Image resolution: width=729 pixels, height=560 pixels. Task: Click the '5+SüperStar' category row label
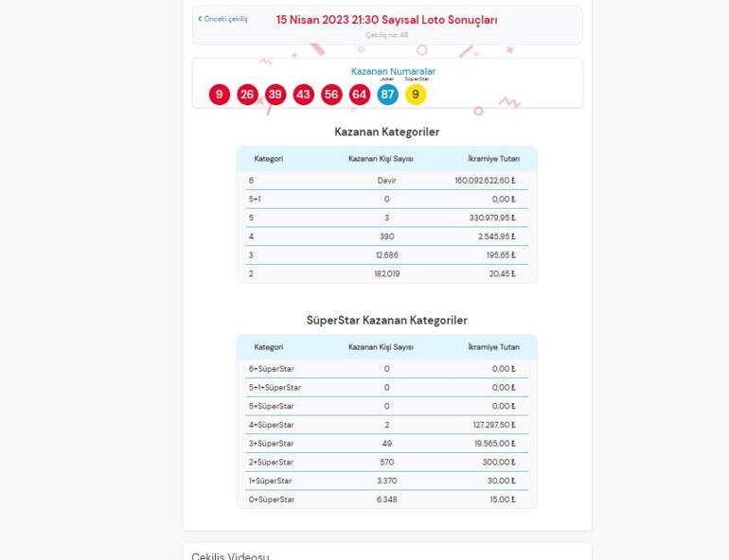[272, 407]
